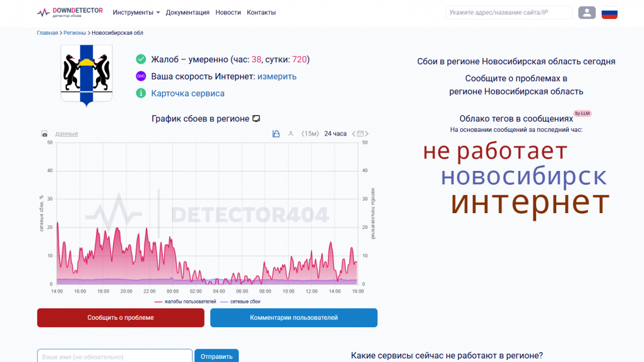Select the area chart mode icon
The width and height of the screenshot is (644, 362).
tap(276, 134)
